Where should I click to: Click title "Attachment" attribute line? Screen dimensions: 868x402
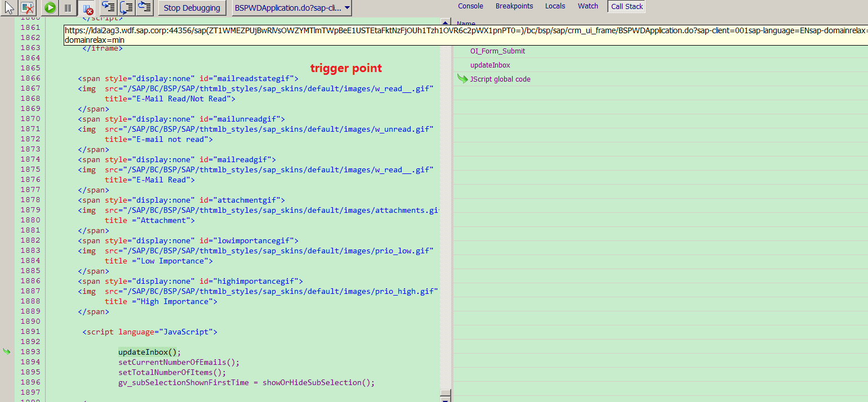(x=150, y=220)
